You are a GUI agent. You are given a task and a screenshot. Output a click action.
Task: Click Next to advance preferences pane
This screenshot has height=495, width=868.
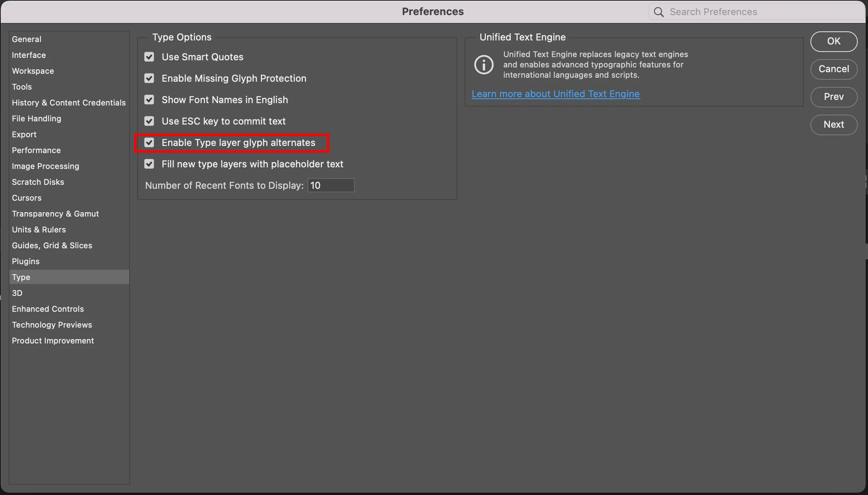(x=834, y=125)
